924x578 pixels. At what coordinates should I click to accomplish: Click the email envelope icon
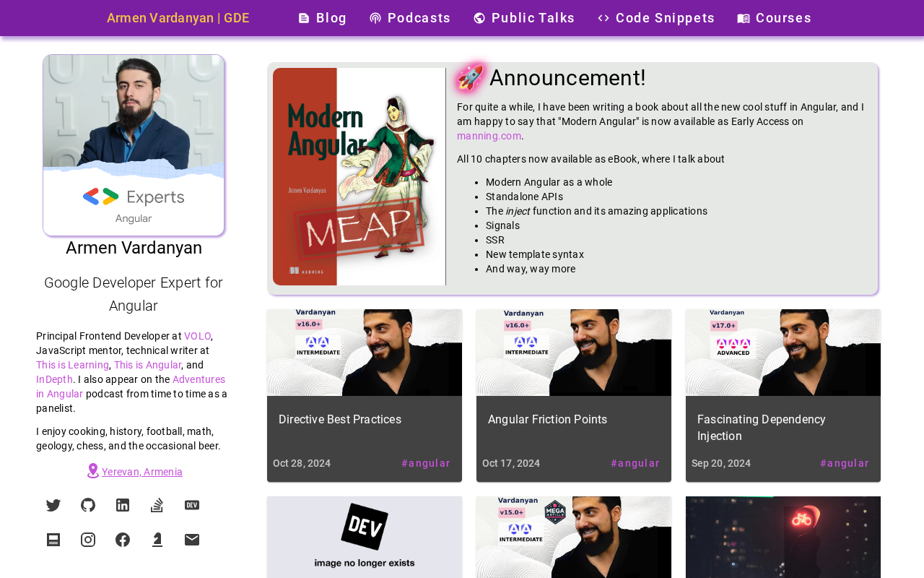click(192, 540)
